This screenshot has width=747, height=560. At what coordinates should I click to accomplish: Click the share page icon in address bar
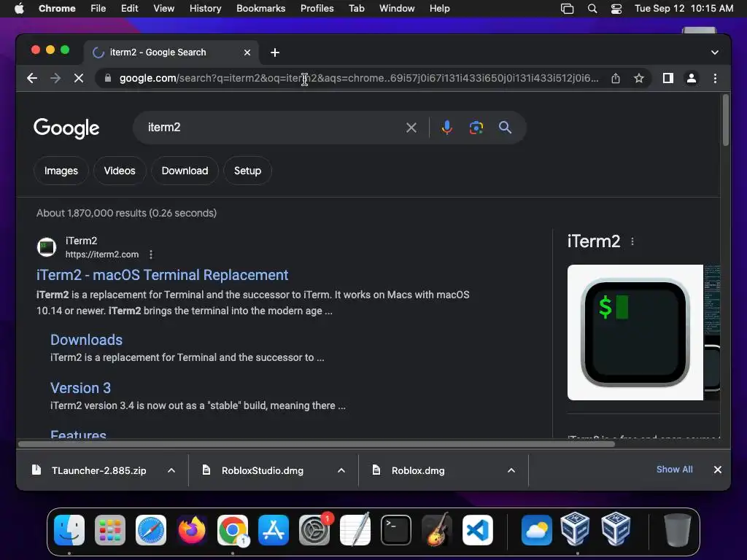[616, 78]
